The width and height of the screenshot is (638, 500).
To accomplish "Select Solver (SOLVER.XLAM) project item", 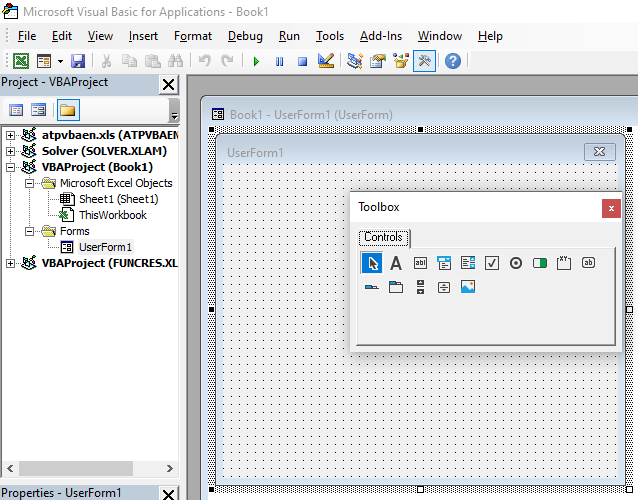I will (104, 151).
